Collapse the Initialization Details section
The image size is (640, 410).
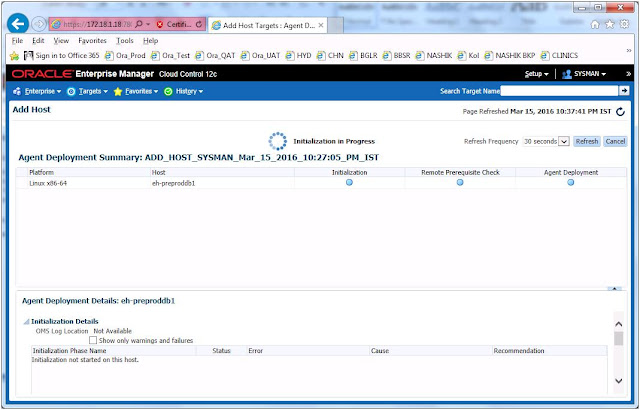[27, 322]
